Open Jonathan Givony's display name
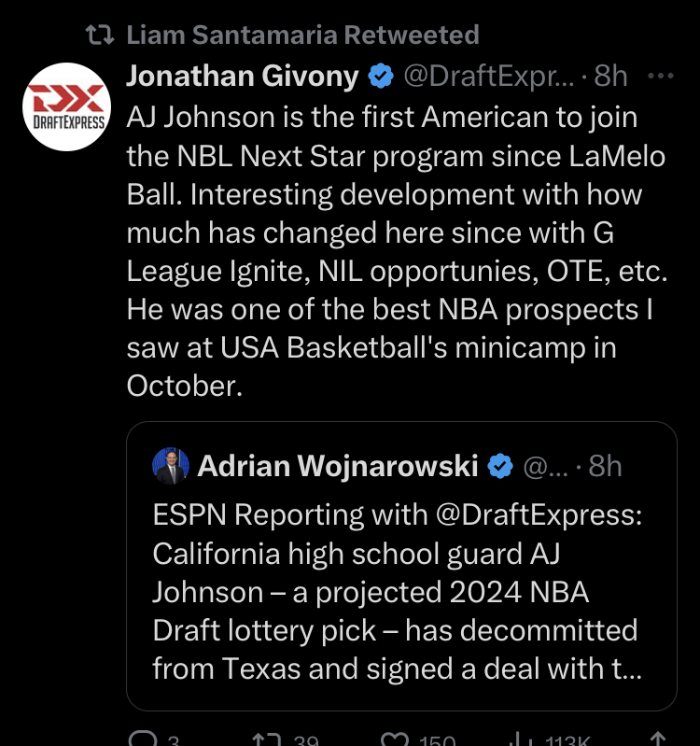The height and width of the screenshot is (746, 700). tap(243, 77)
